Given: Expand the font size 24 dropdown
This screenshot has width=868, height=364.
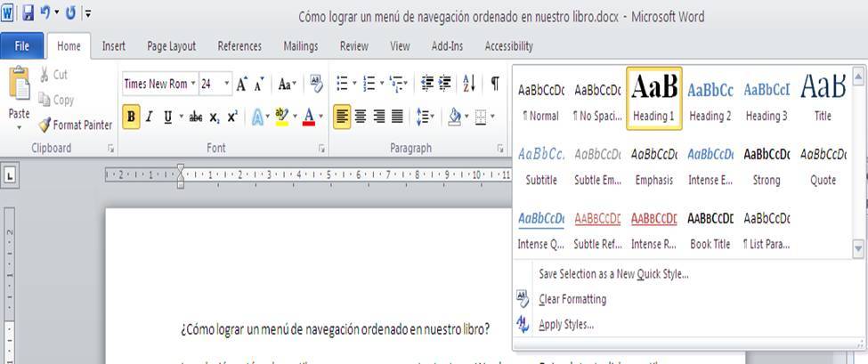Looking at the screenshot, I should pyautogui.click(x=227, y=85).
